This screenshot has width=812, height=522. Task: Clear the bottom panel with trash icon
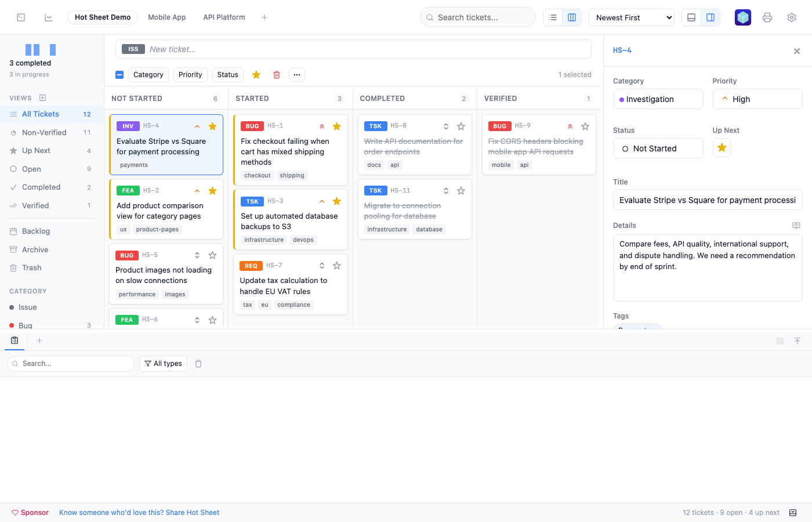(x=198, y=364)
